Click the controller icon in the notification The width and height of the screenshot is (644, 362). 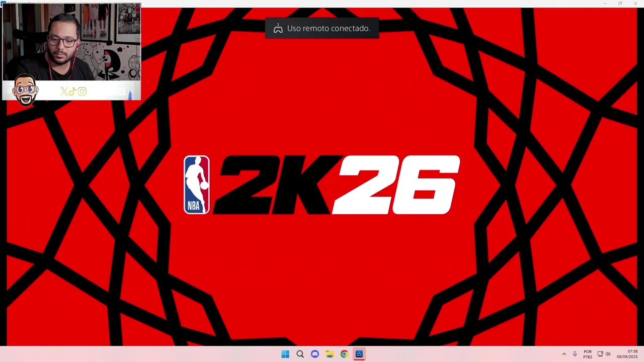(x=278, y=29)
